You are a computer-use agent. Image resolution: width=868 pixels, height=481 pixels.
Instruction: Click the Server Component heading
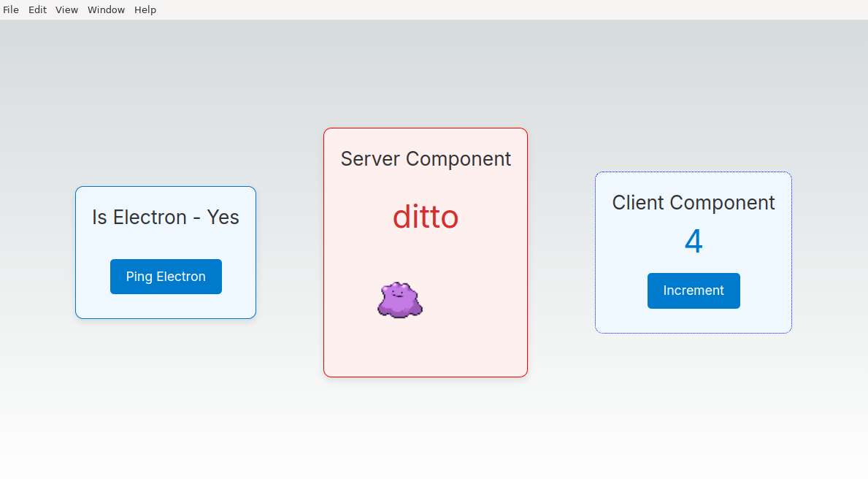click(x=426, y=158)
